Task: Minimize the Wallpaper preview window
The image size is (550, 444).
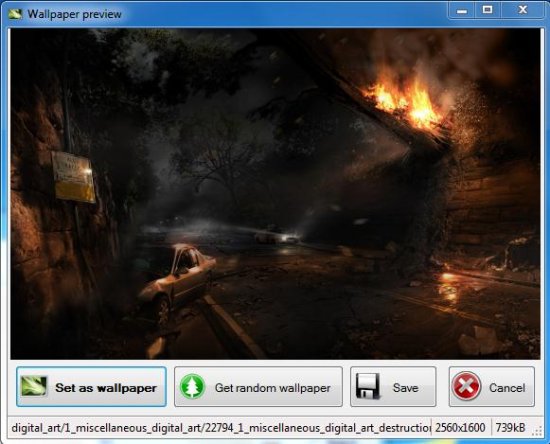Action: click(462, 10)
